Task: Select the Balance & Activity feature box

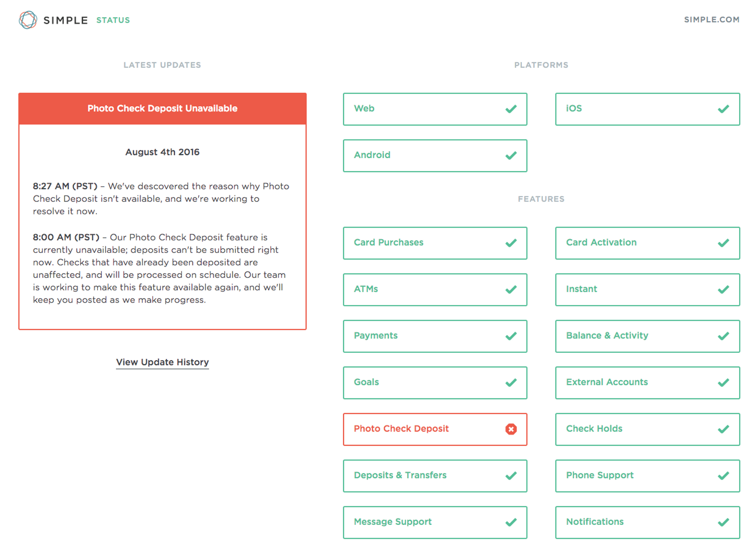Action: pyautogui.click(x=647, y=336)
